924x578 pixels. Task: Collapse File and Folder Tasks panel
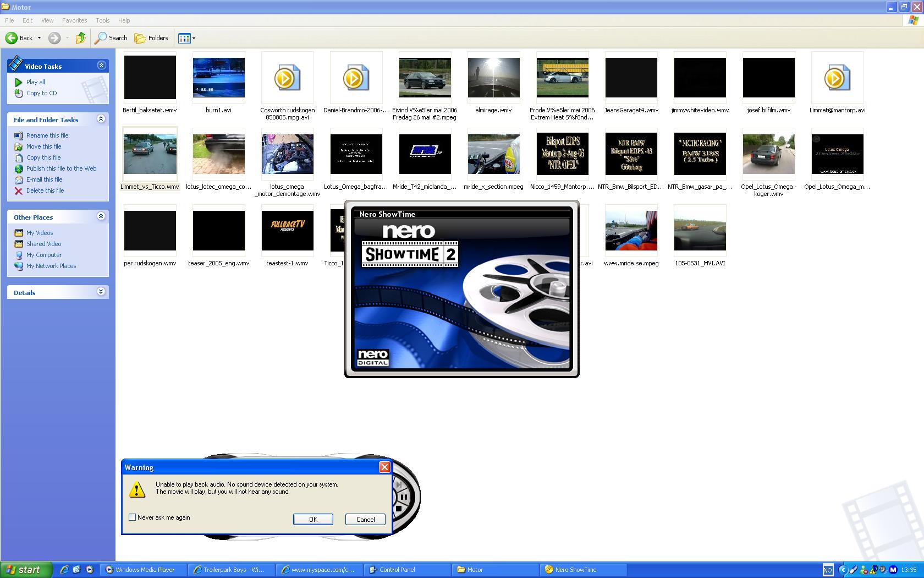(x=101, y=119)
